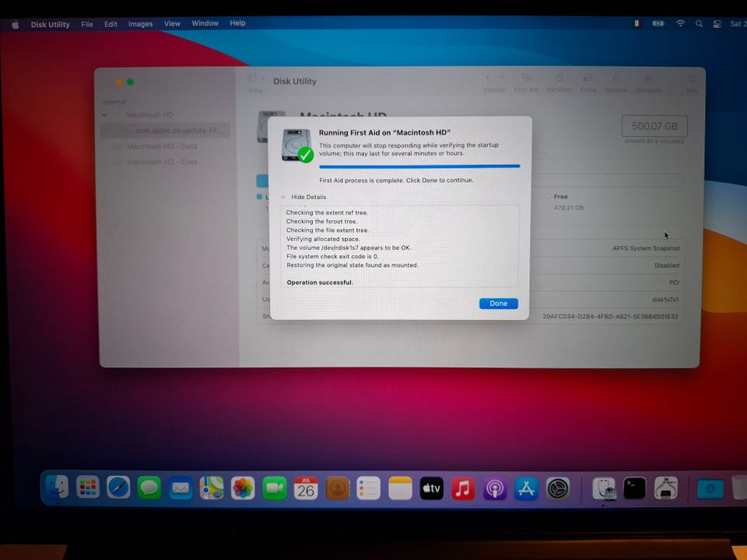747x560 pixels.
Task: Open Notes from the Dock
Action: (400, 488)
